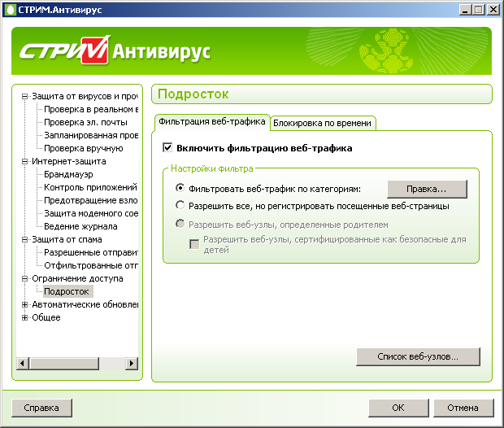Open Список веб-узлов... dialog

click(418, 356)
